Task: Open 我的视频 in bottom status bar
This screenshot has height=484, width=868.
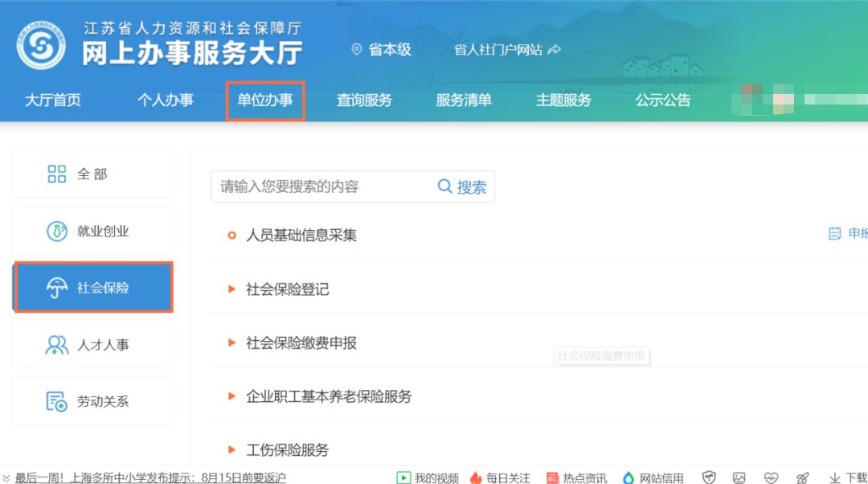Action: [x=428, y=478]
